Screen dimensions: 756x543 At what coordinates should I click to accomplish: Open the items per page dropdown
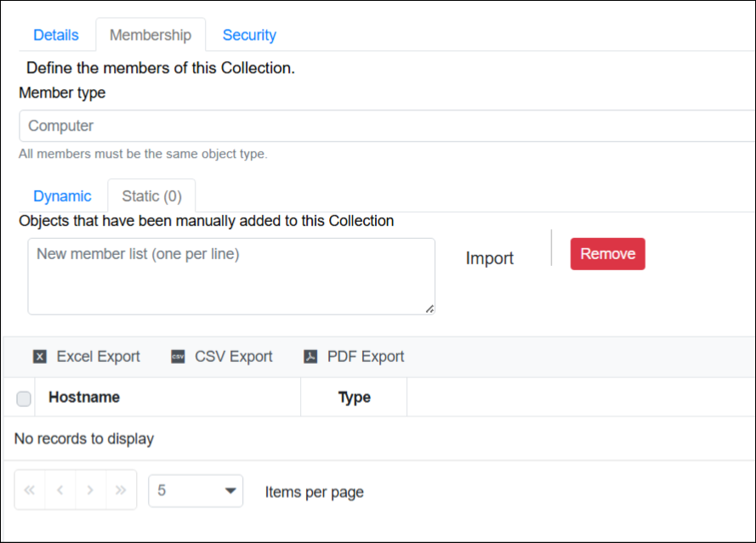click(x=196, y=491)
